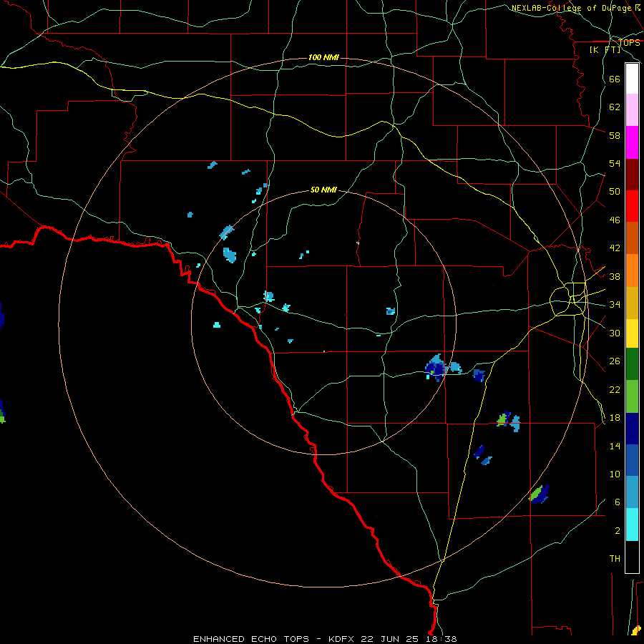The height and width of the screenshot is (644, 644).
Task: Select the bright red legend swatch
Action: 632,206
